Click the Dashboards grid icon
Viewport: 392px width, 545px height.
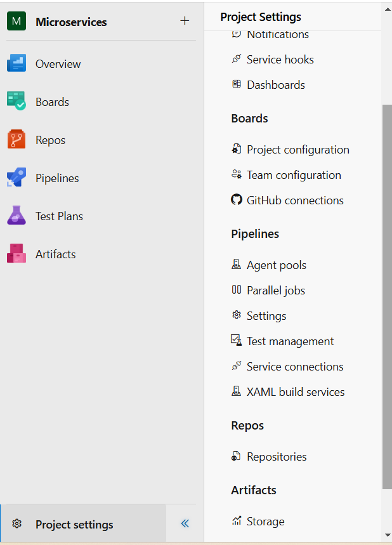pos(237,84)
